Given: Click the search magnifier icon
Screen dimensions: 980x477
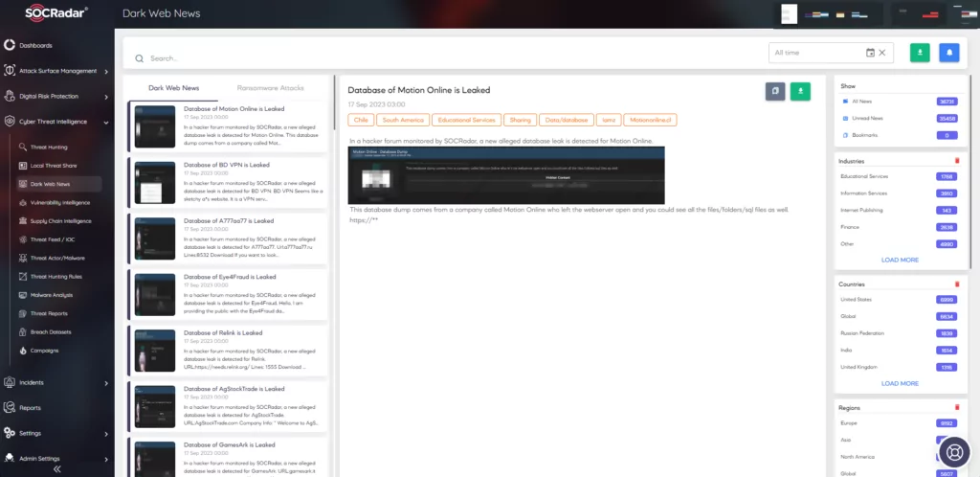Looking at the screenshot, I should pos(140,58).
